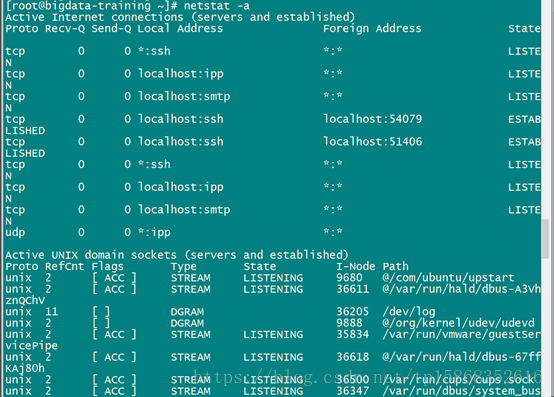The image size is (554, 397).
Task: Click the path '/dev/log'
Action: point(409,312)
